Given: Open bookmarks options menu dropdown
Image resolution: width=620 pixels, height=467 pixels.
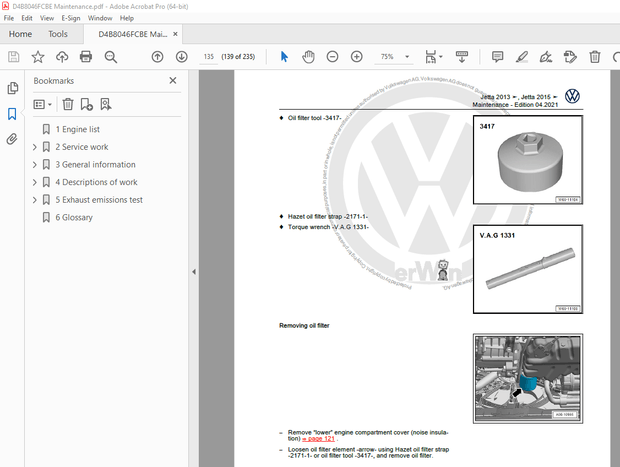Looking at the screenshot, I should pyautogui.click(x=43, y=104).
